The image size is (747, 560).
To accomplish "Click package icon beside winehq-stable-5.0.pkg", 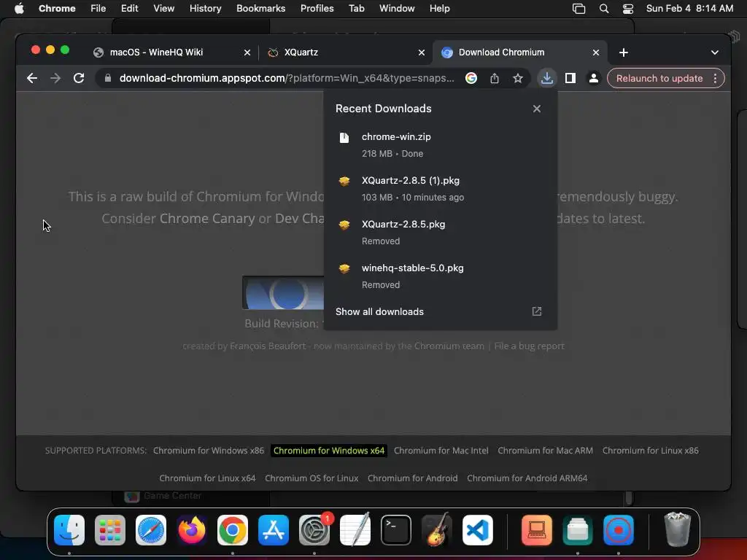I will (x=344, y=268).
